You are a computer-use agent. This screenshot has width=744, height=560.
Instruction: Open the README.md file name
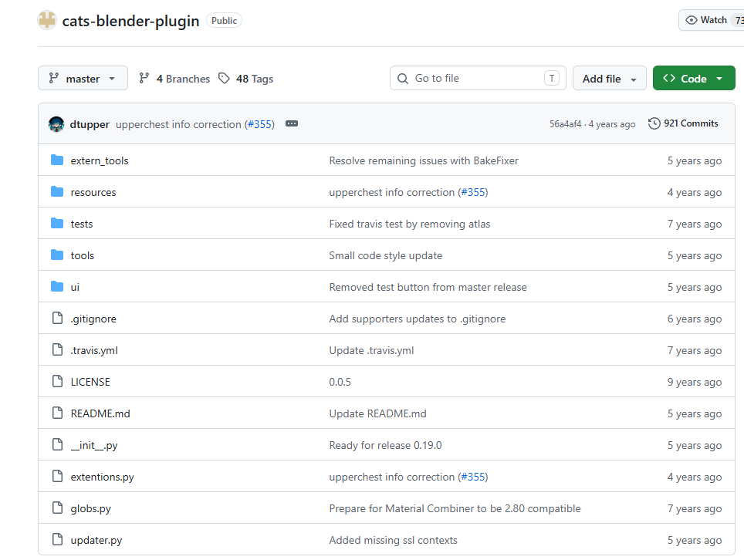[100, 413]
